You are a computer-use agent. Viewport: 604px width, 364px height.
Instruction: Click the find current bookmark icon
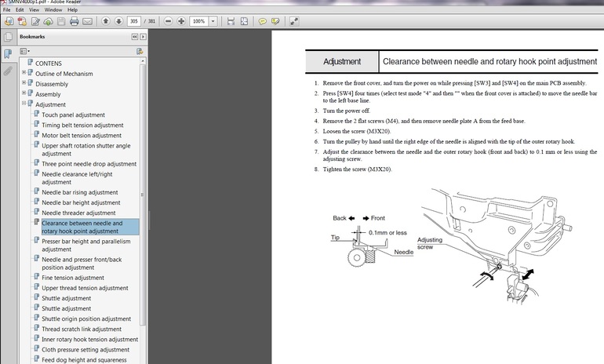tap(140, 51)
